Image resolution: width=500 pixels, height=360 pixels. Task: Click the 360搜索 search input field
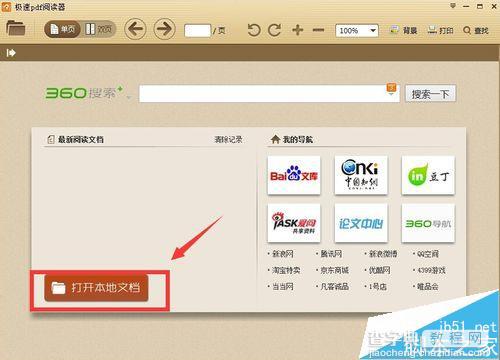point(269,94)
